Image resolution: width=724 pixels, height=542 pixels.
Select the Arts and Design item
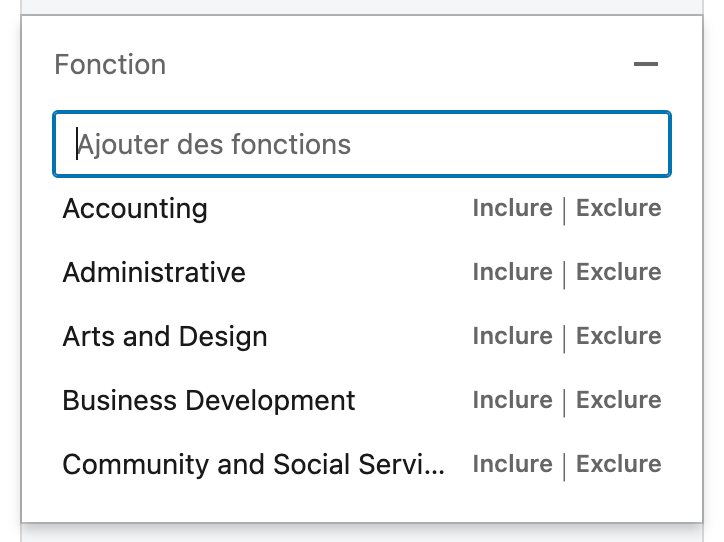coord(165,337)
